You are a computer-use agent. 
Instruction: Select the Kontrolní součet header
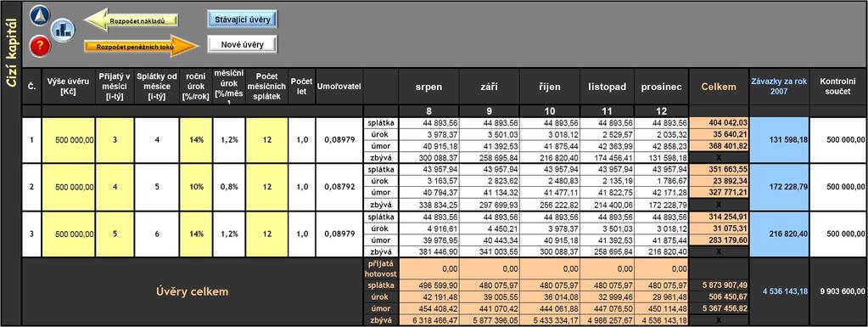[x=838, y=87]
